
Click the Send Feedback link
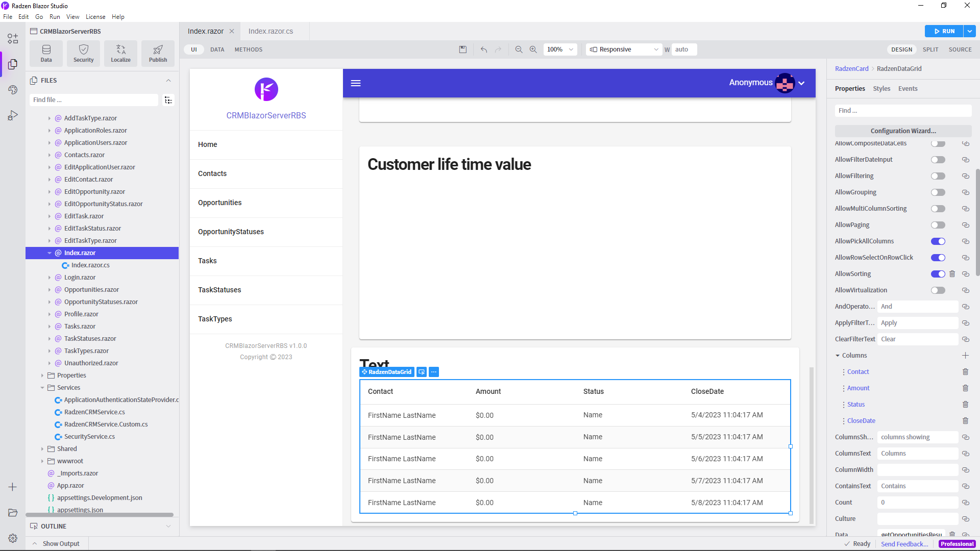tap(904, 544)
